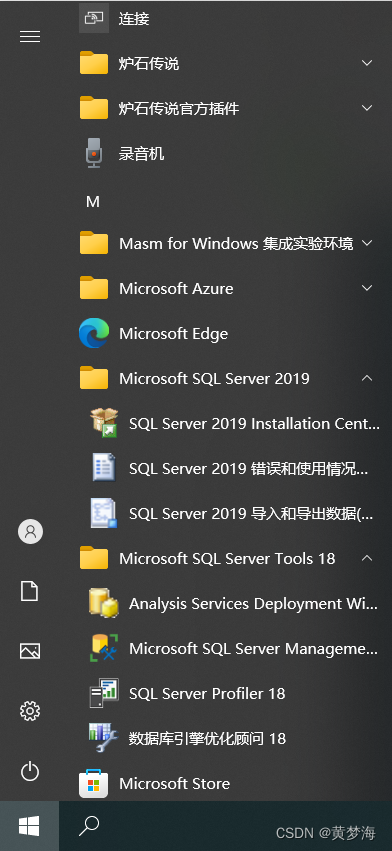392x851 pixels.
Task: Open the hamburger menu at top
Action: pyautogui.click(x=30, y=36)
